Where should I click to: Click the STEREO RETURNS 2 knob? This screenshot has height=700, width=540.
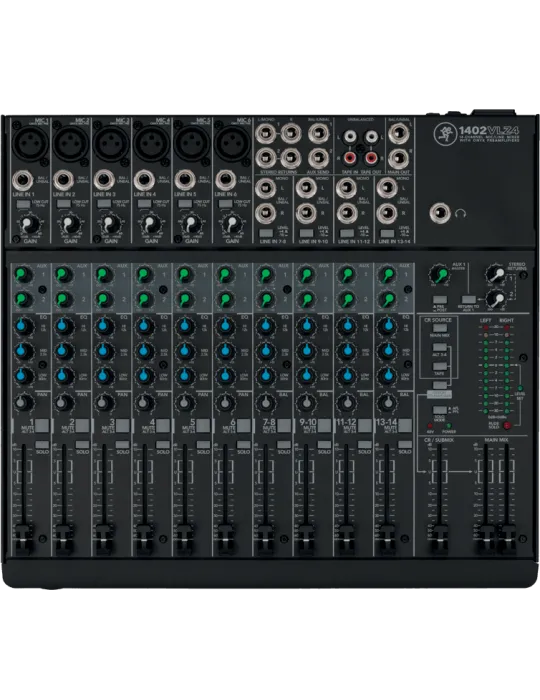(495, 299)
